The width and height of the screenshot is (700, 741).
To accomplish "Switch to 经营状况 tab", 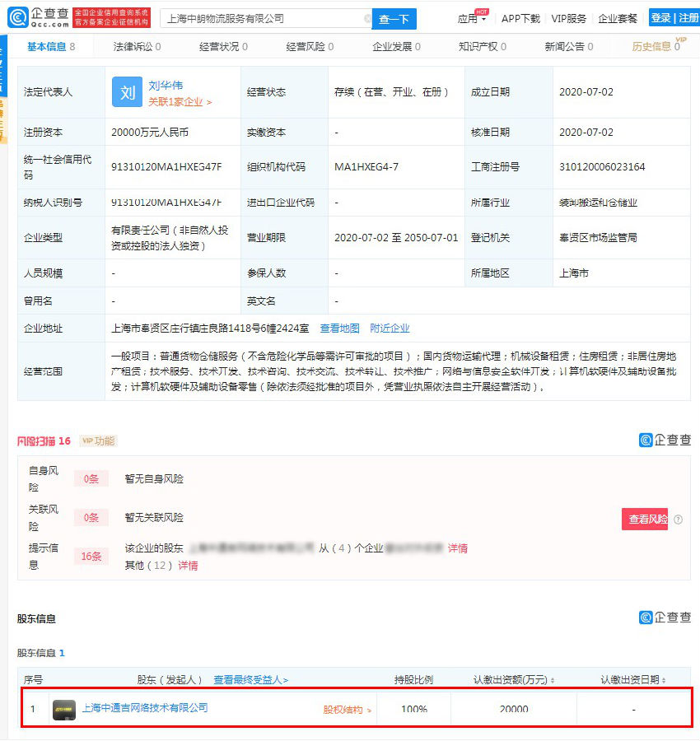I will pyautogui.click(x=223, y=46).
